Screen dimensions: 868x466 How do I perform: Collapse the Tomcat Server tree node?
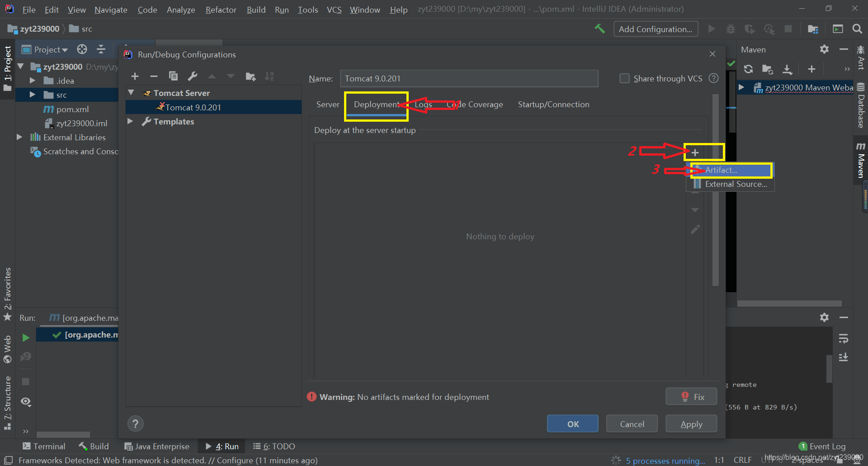(132, 93)
